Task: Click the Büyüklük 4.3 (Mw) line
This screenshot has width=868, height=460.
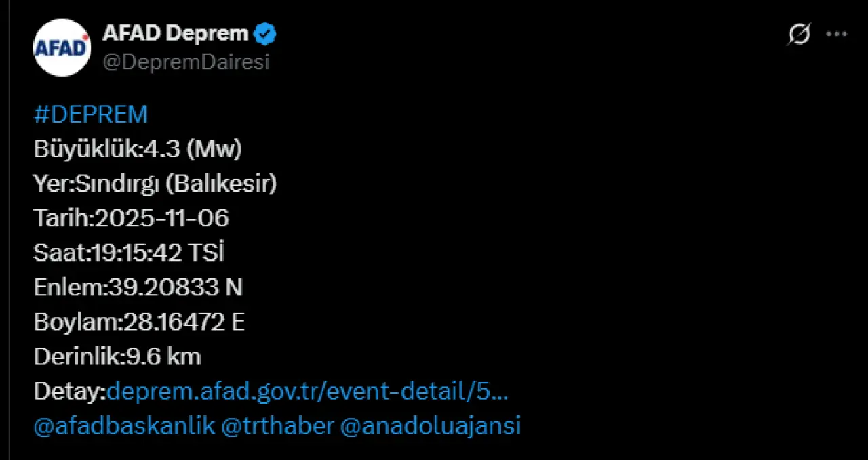Action: [138, 149]
